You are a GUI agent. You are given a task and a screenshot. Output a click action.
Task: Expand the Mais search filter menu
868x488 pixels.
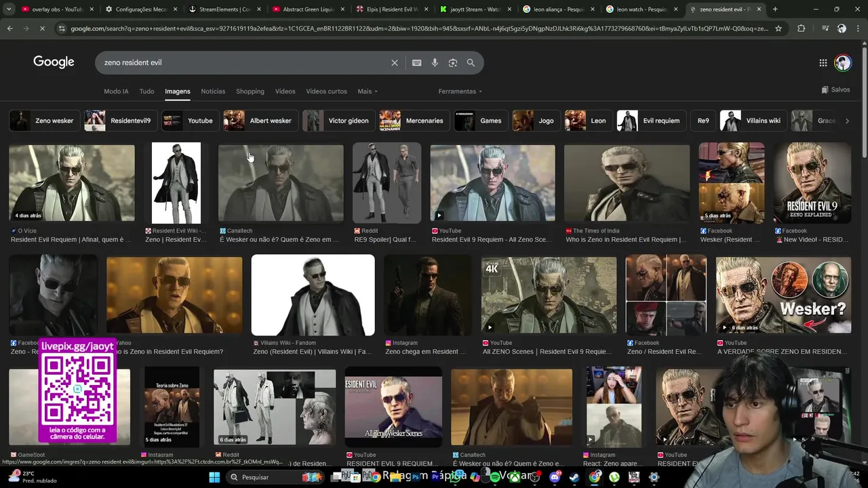[368, 91]
